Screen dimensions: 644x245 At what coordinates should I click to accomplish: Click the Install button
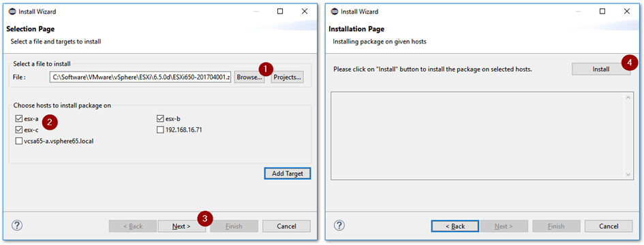601,69
